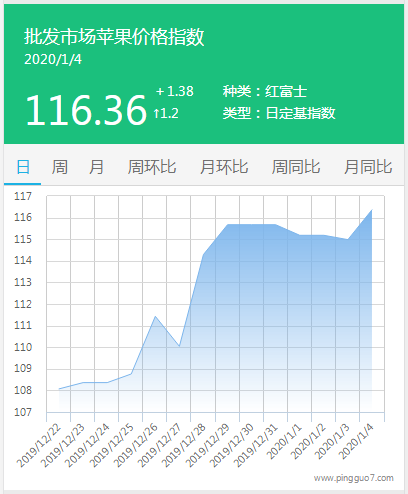Viewport: 408px width, 494px height.
Task: Click the 117 y-axis label
Action: point(23,196)
